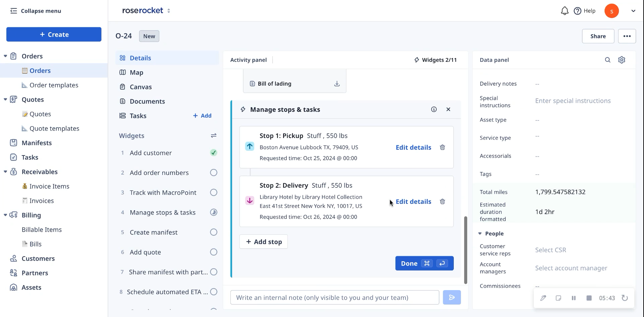Toggle the Add order numbers widget circle

click(214, 173)
